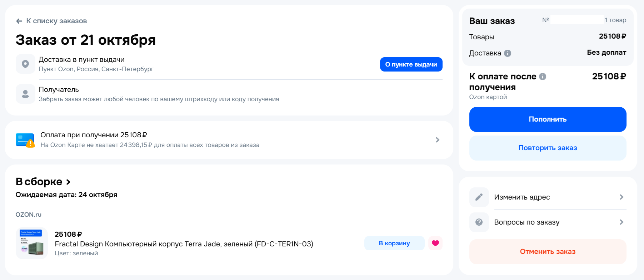Click the recipient person icon
This screenshot has height=280, width=644.
[x=25, y=94]
